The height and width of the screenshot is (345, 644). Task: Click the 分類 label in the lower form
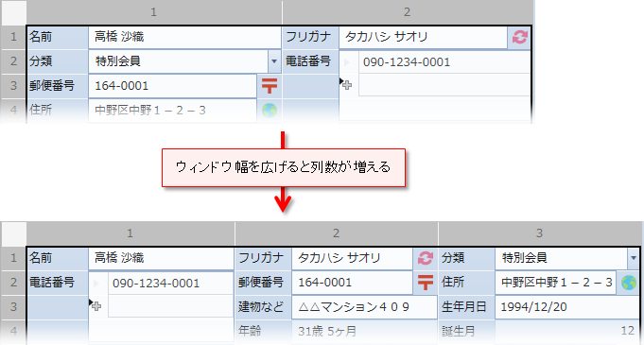[453, 258]
